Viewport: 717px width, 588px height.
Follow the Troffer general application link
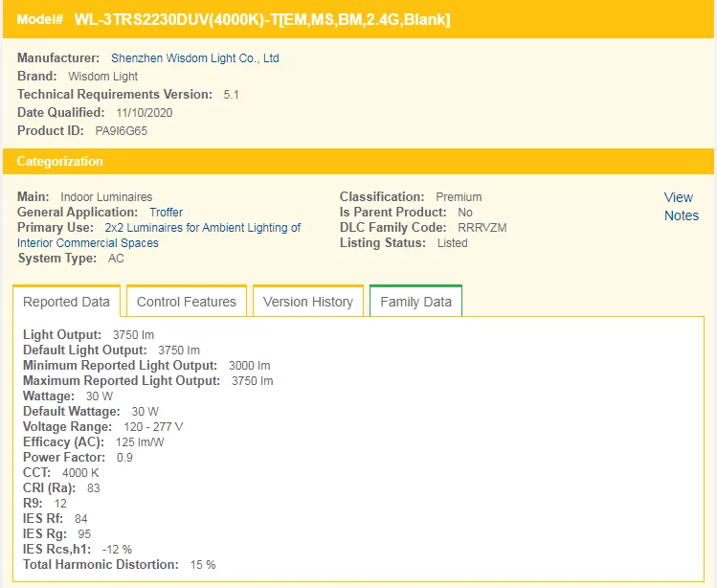[x=166, y=213]
